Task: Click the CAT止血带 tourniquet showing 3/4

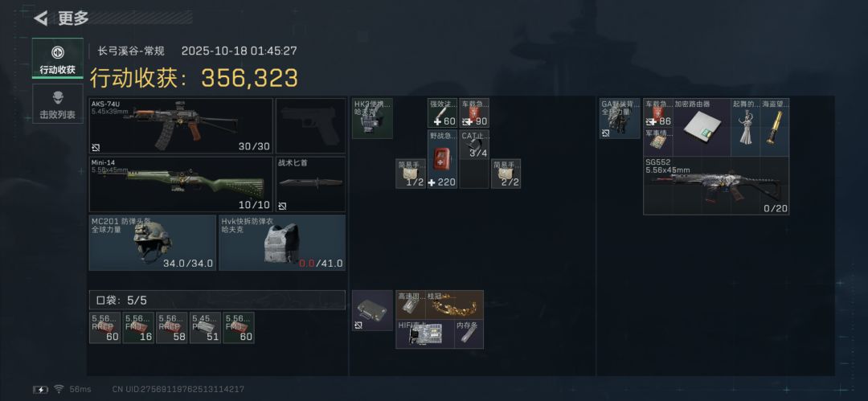Action: pos(474,145)
